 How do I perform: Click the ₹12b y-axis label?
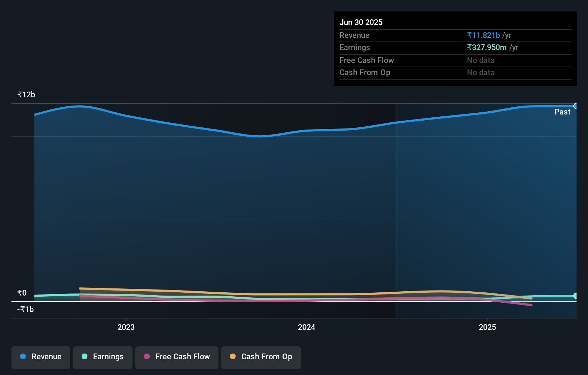[26, 94]
